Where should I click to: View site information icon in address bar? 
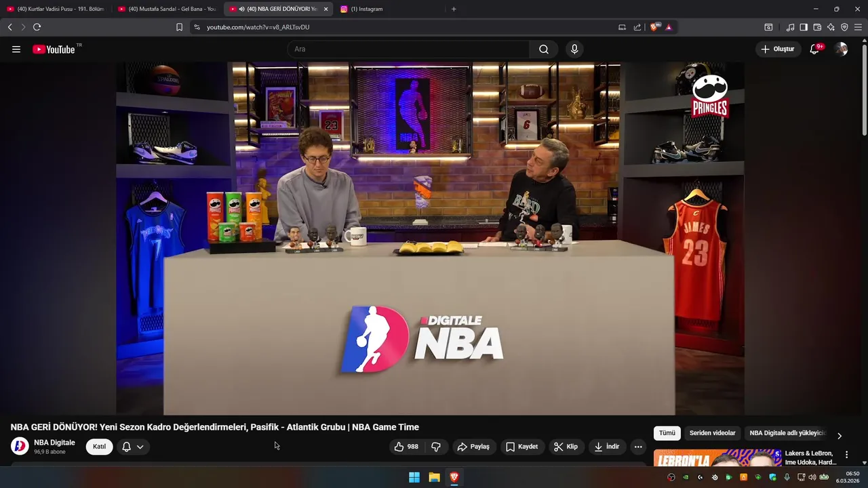click(x=197, y=27)
